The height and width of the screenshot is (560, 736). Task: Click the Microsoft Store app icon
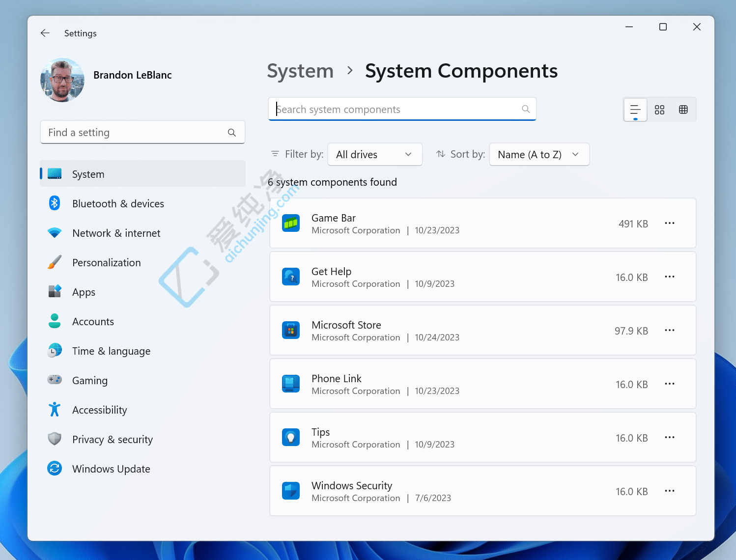coord(291,330)
